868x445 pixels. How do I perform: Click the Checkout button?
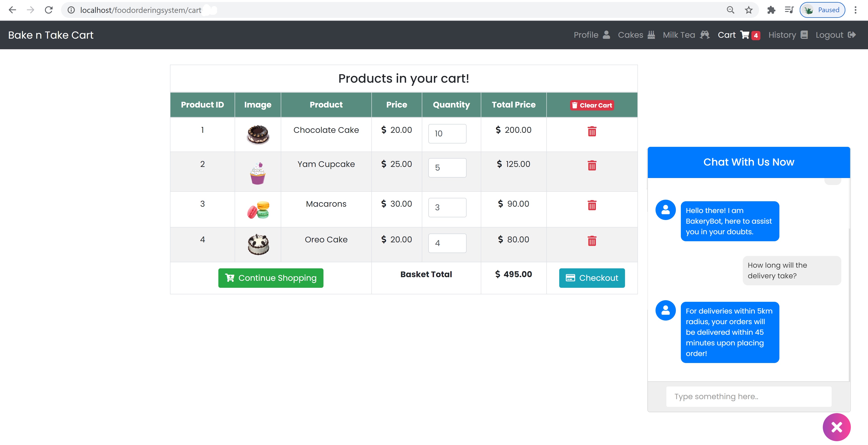(592, 278)
